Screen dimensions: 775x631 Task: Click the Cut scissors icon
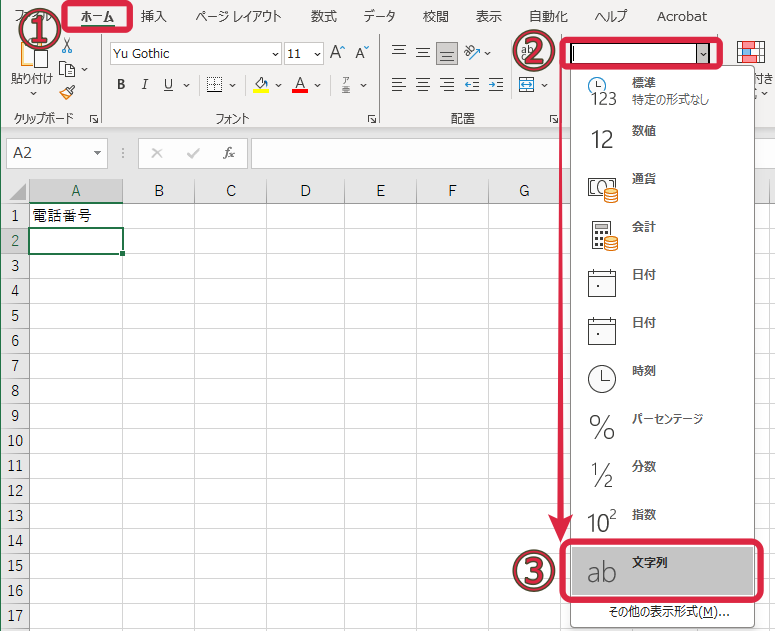[67, 46]
